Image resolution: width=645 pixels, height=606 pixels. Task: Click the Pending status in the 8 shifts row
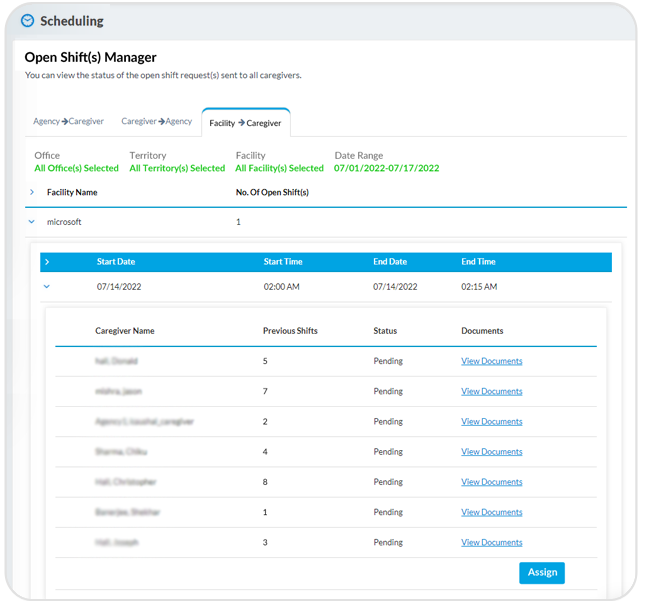(x=388, y=482)
